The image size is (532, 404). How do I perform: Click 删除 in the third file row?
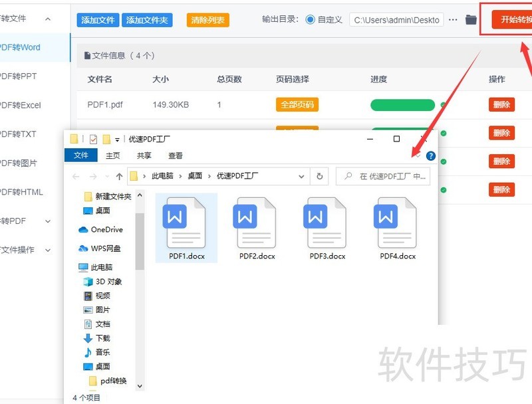[x=501, y=161]
